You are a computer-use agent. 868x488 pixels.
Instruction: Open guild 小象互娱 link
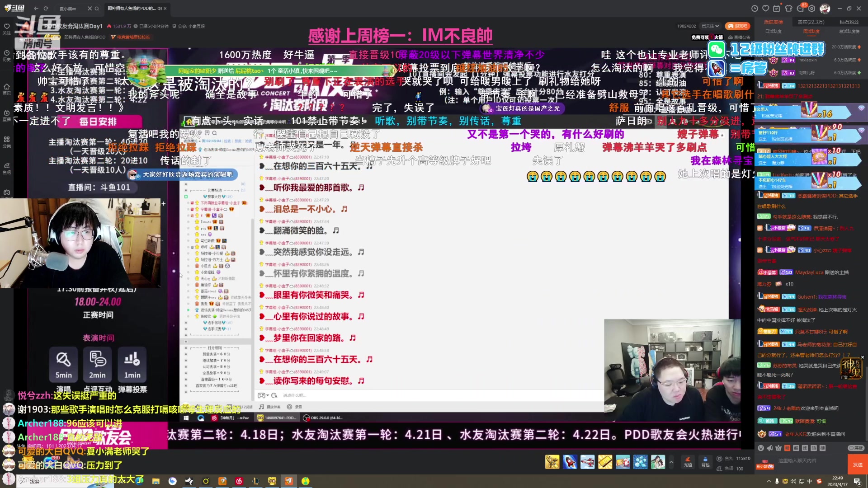click(x=189, y=26)
